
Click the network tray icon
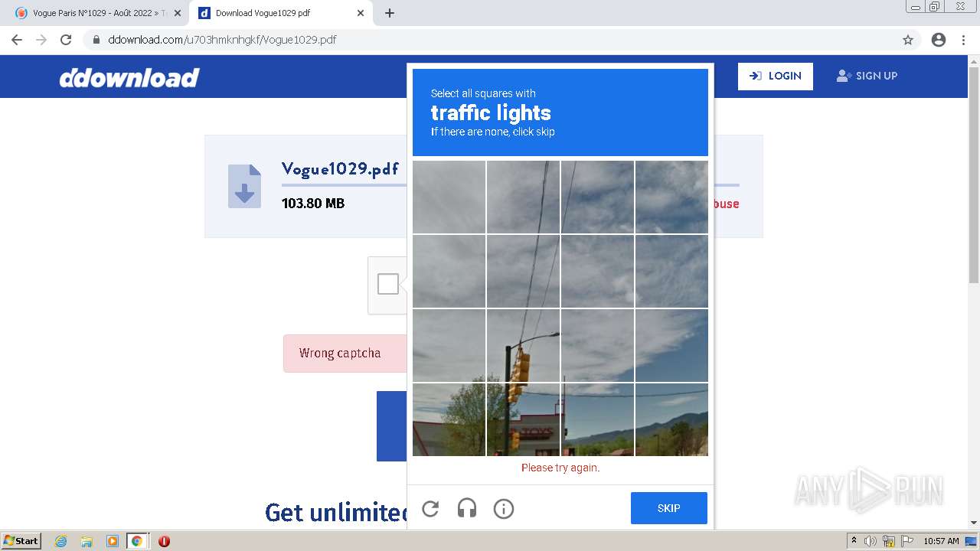tap(889, 541)
